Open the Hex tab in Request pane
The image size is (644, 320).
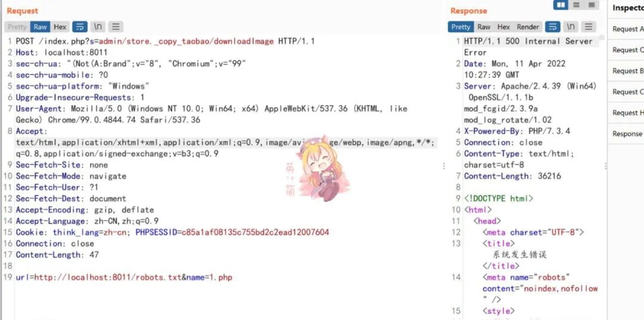click(x=60, y=27)
